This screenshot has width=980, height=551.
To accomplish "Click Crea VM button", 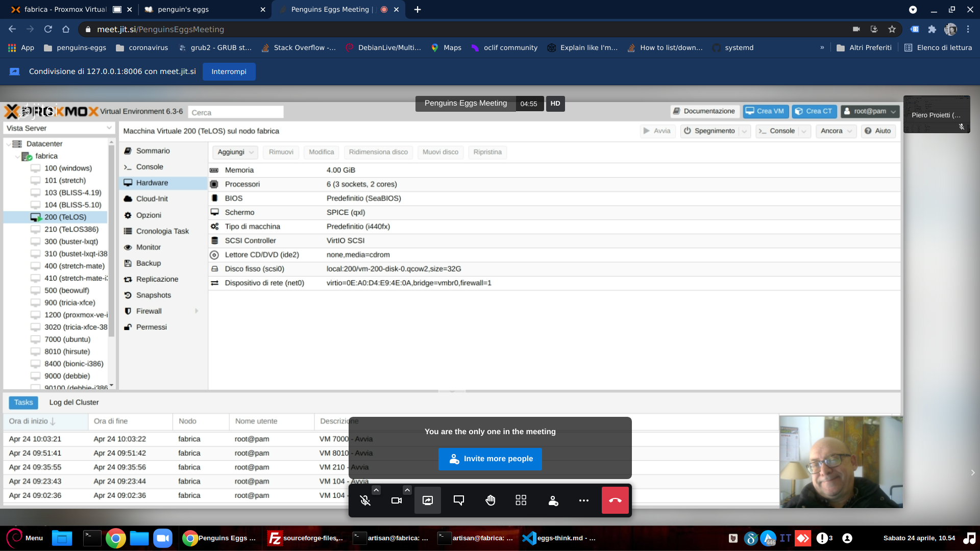I will point(766,111).
